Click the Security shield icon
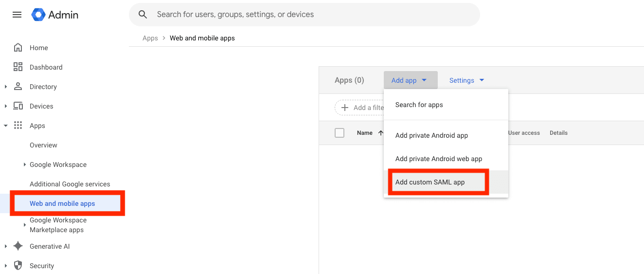This screenshot has width=644, height=274. pyautogui.click(x=18, y=266)
